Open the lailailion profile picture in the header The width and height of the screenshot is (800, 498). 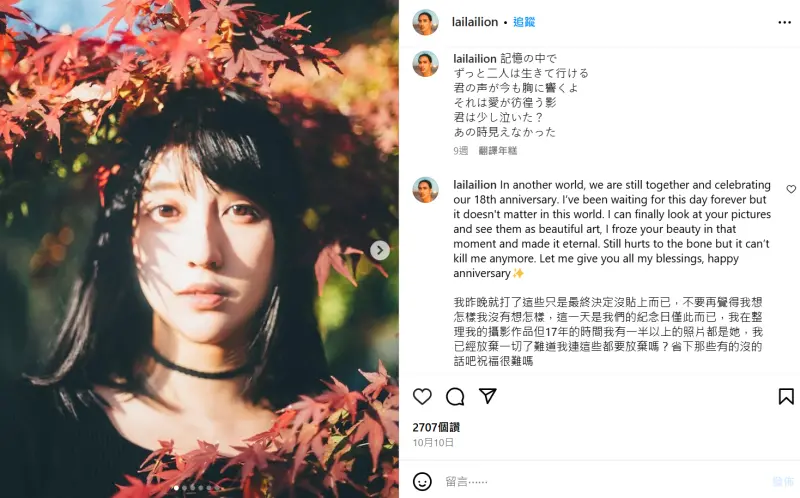[x=426, y=22]
